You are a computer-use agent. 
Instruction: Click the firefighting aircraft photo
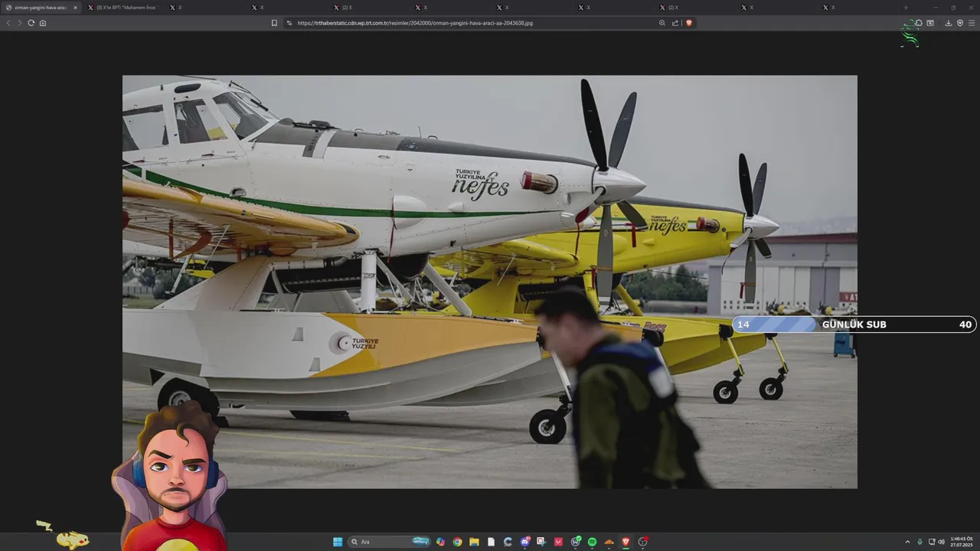pyautogui.click(x=490, y=282)
